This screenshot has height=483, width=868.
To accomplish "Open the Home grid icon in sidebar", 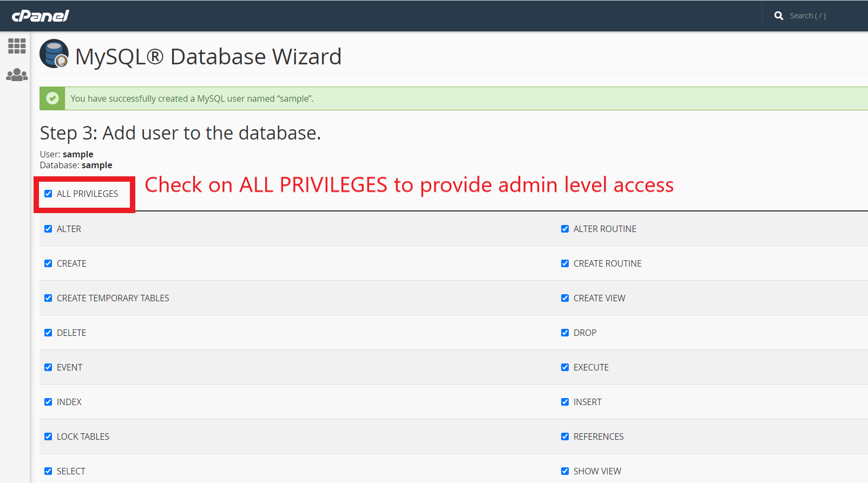I will click(17, 46).
